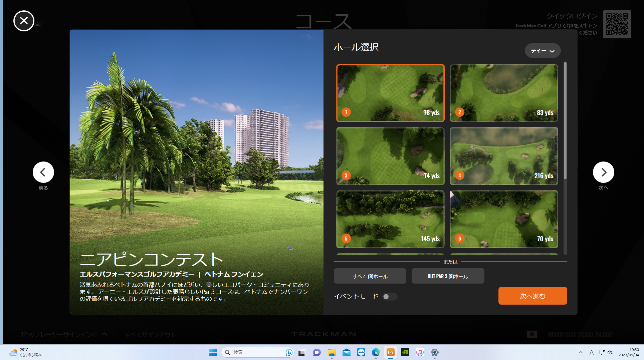Select hole 4 thumbnail (216 yds)
This screenshot has height=360, width=644.
click(x=504, y=156)
